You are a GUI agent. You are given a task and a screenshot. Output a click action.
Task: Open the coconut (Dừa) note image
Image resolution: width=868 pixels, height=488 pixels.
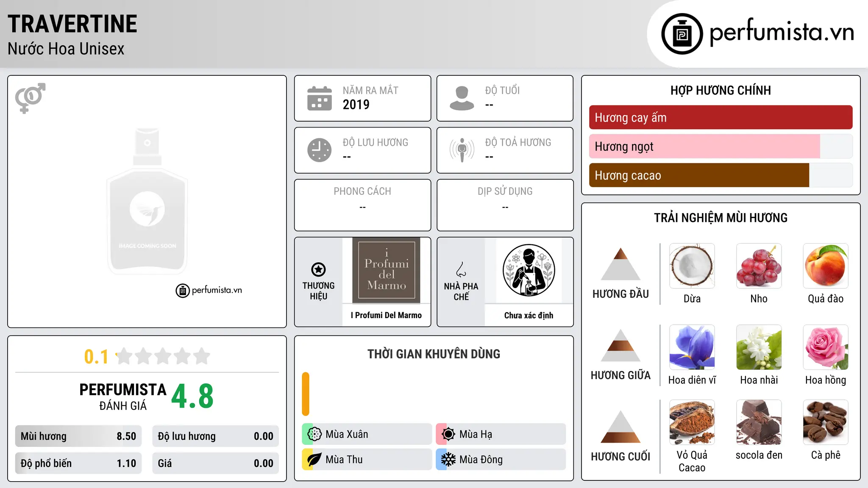point(692,266)
